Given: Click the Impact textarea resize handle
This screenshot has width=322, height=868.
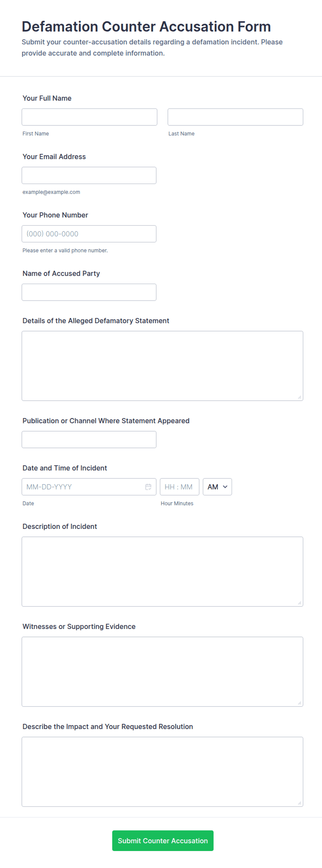Looking at the screenshot, I should pos(299,803).
